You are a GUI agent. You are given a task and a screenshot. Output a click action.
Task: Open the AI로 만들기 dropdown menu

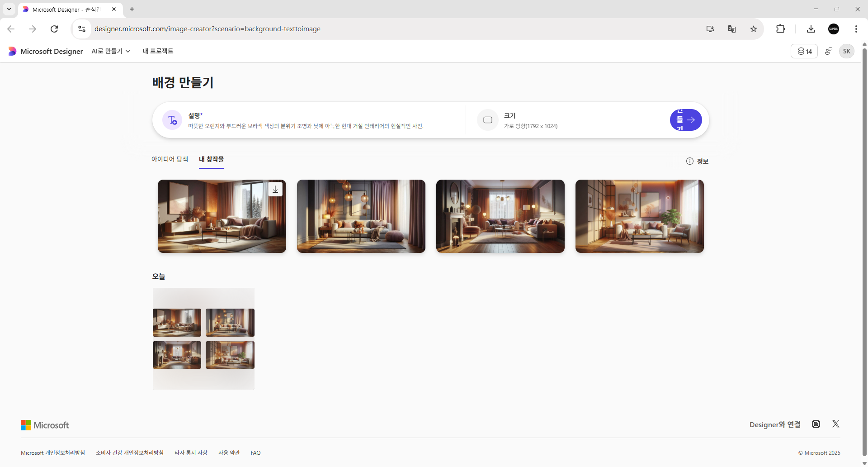click(111, 51)
